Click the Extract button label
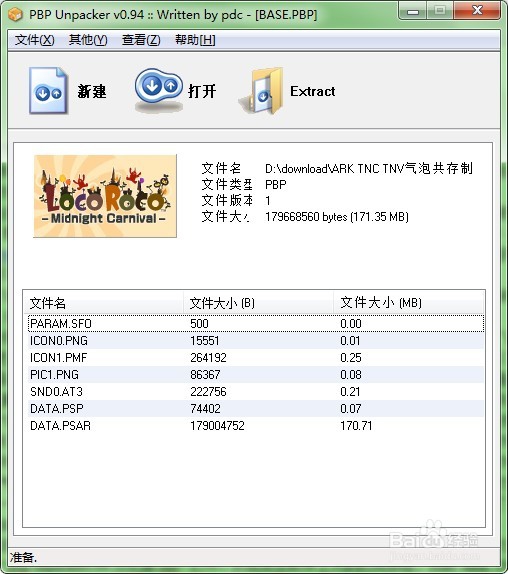This screenshot has width=508, height=574. point(313,91)
